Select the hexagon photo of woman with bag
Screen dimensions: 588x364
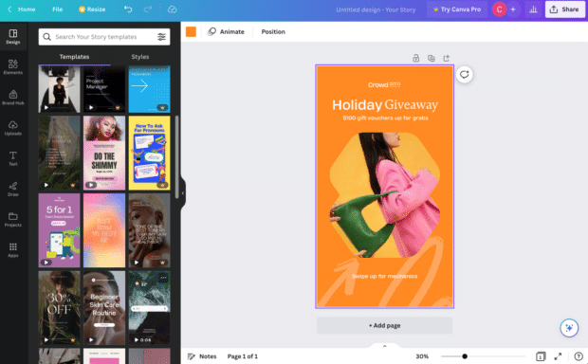point(385,195)
